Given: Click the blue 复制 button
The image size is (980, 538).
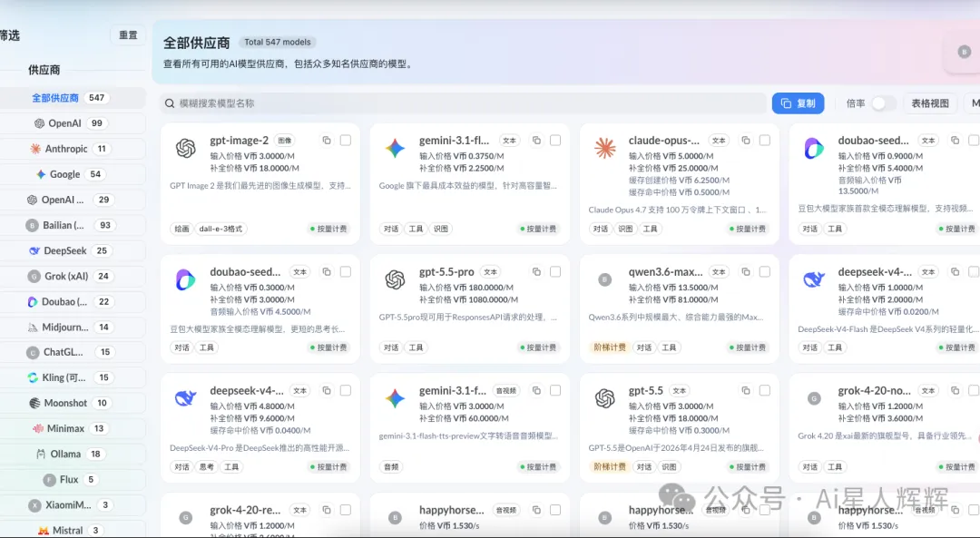Looking at the screenshot, I should [799, 103].
